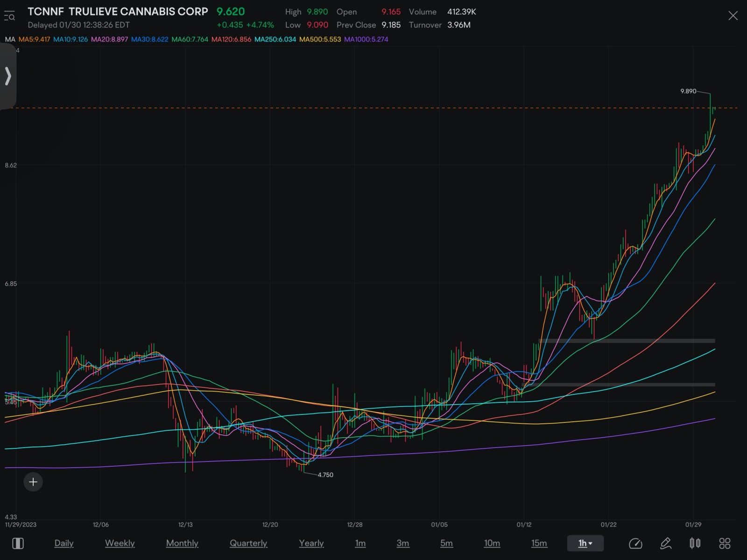The width and height of the screenshot is (747, 560).
Task: Select the 5m interval
Action: 446,543
